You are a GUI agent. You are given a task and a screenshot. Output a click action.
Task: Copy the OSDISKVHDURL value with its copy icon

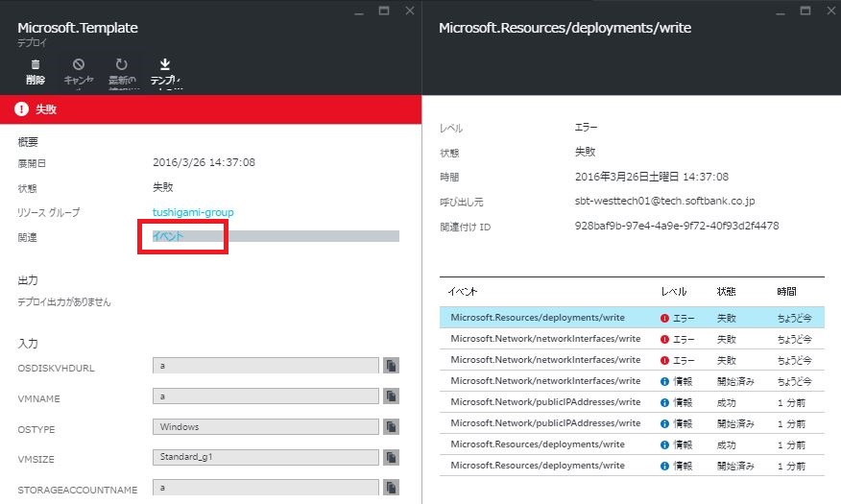(x=391, y=366)
